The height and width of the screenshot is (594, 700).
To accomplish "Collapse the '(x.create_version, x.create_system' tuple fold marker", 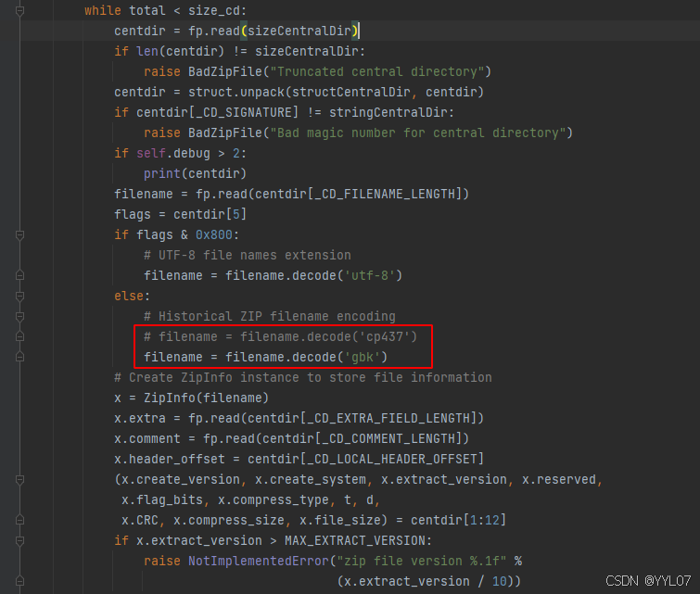I will 19,479.
